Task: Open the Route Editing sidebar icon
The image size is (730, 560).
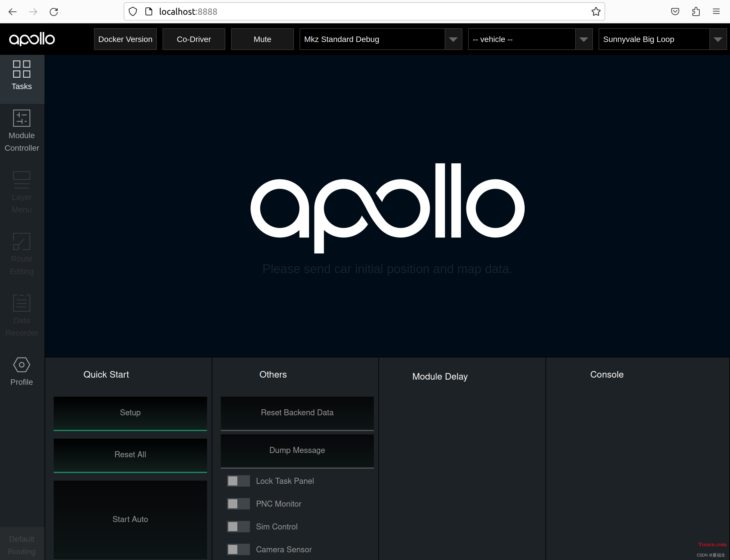Action: click(22, 241)
